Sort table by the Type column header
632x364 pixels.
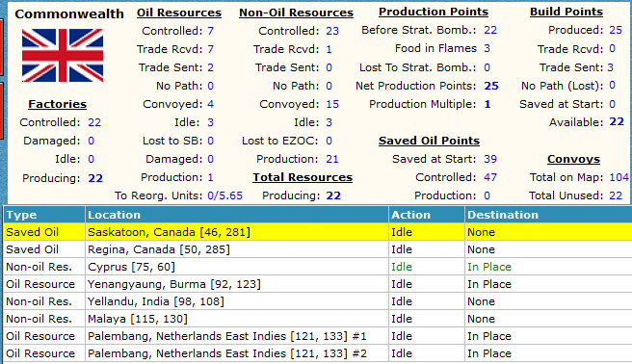click(x=44, y=215)
